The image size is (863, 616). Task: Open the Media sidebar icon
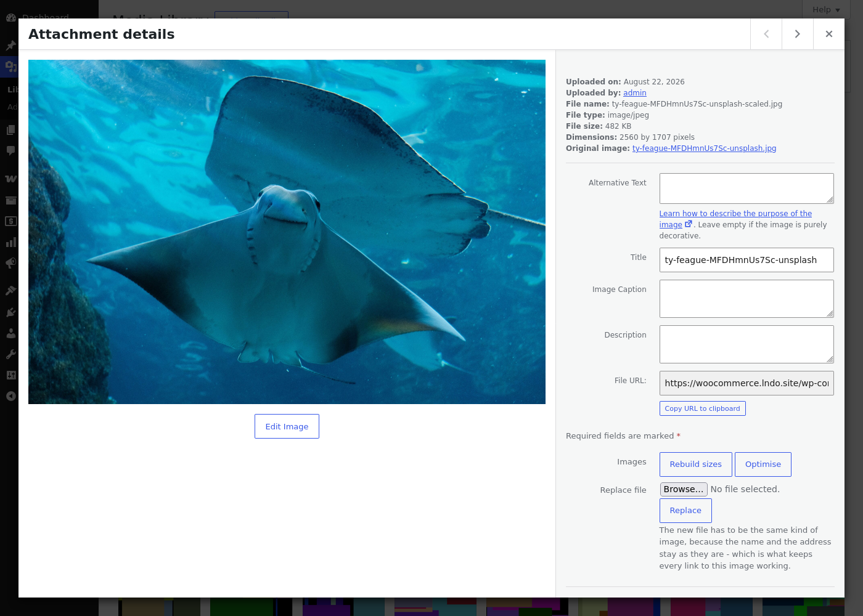pyautogui.click(x=10, y=66)
